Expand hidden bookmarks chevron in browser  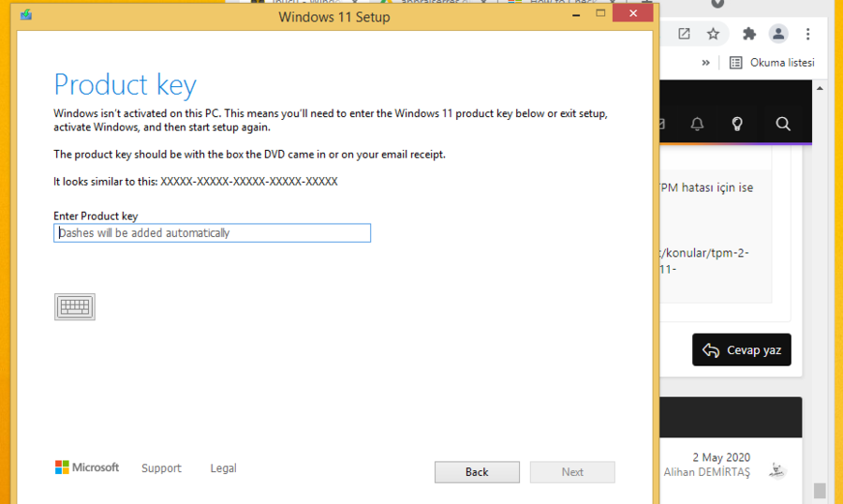[x=705, y=63]
